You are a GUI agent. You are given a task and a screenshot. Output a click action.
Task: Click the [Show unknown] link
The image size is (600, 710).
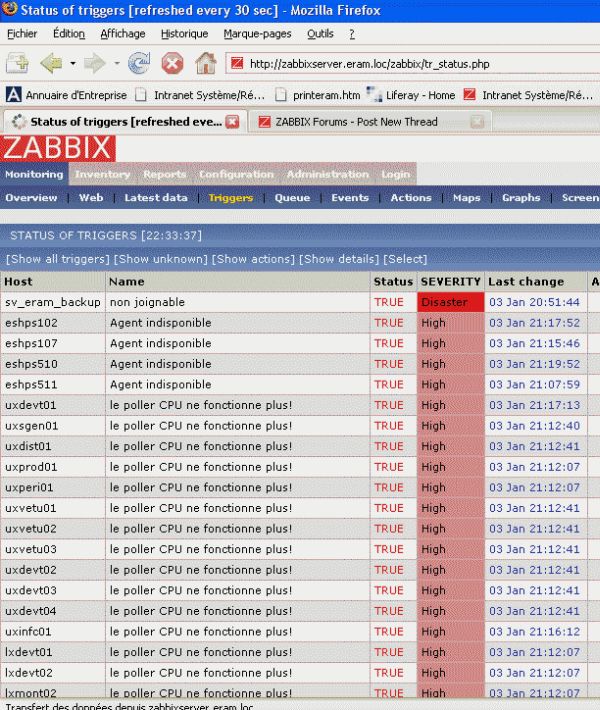tap(161, 259)
